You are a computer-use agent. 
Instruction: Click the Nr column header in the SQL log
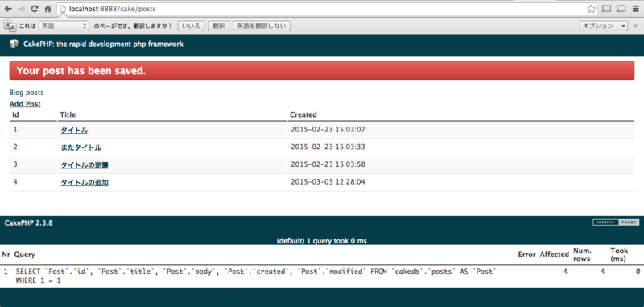[6, 255]
